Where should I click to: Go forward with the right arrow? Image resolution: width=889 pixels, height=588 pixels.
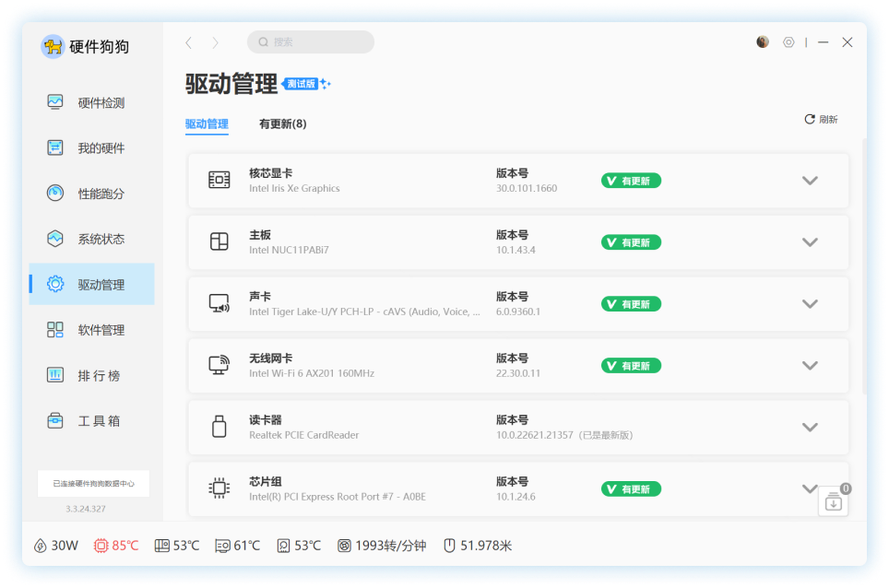coord(215,42)
